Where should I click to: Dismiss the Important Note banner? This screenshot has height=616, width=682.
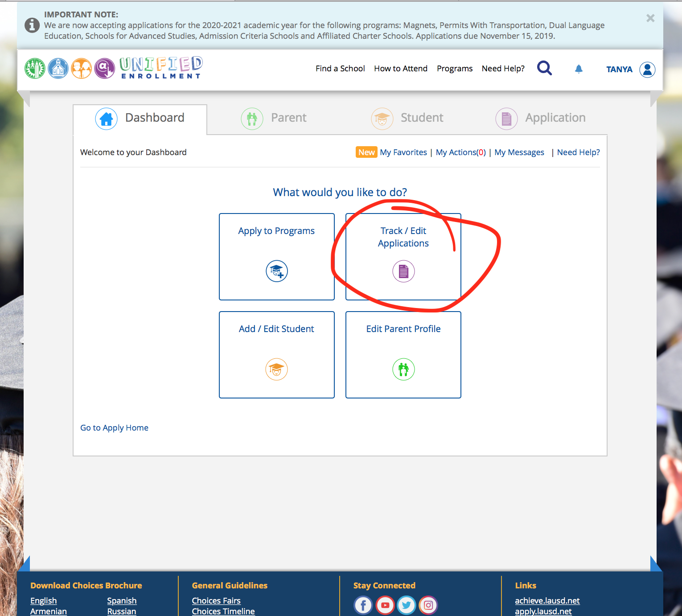[650, 18]
